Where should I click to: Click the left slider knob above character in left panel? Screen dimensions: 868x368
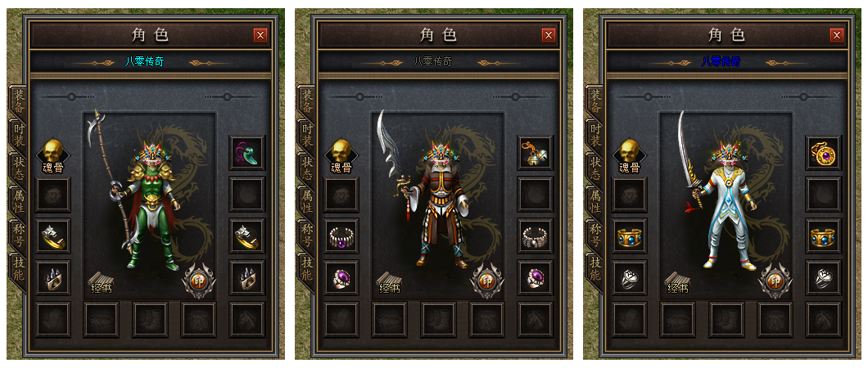(71, 96)
